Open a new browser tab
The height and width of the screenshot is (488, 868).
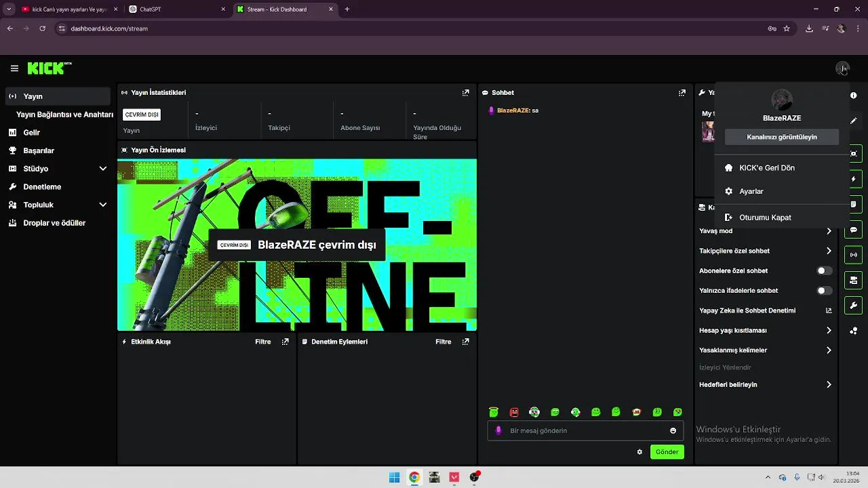(347, 9)
